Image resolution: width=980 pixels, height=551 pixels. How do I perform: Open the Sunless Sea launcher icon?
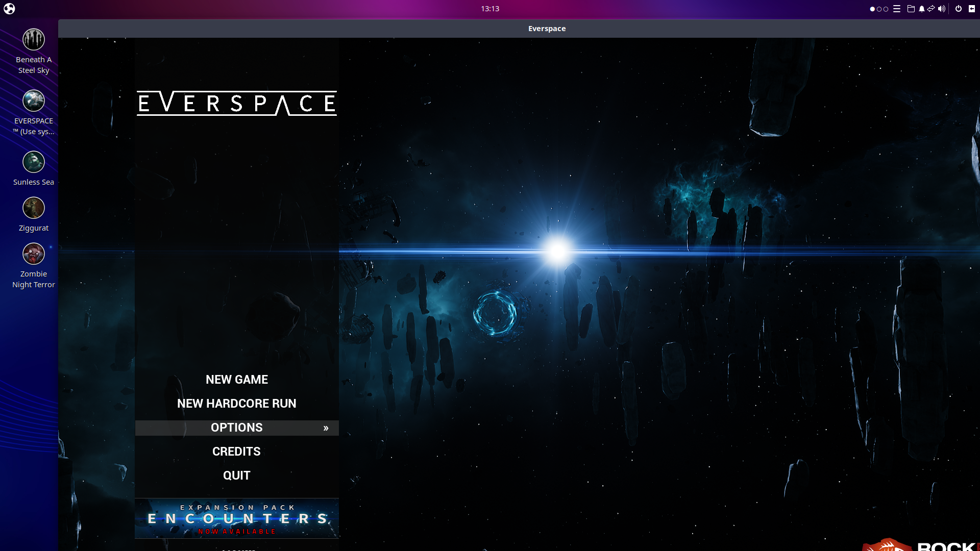tap(34, 162)
